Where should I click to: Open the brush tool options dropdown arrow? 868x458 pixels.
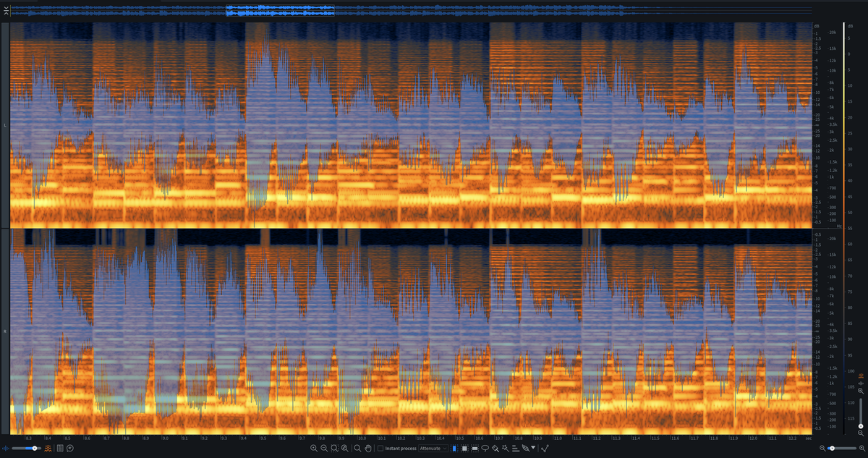point(532,448)
